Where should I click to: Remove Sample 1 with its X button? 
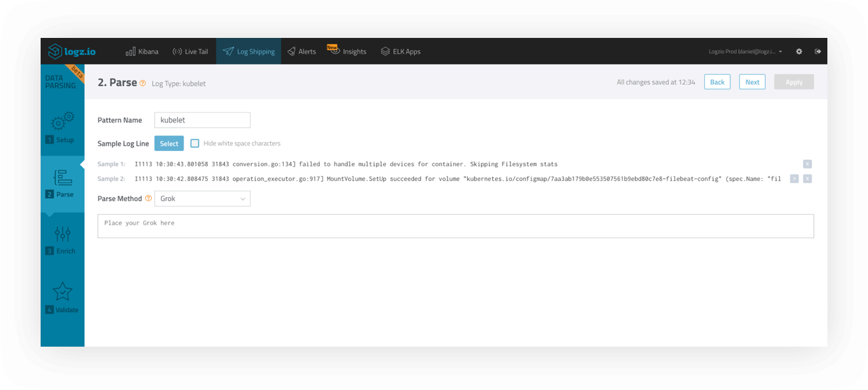coord(807,164)
